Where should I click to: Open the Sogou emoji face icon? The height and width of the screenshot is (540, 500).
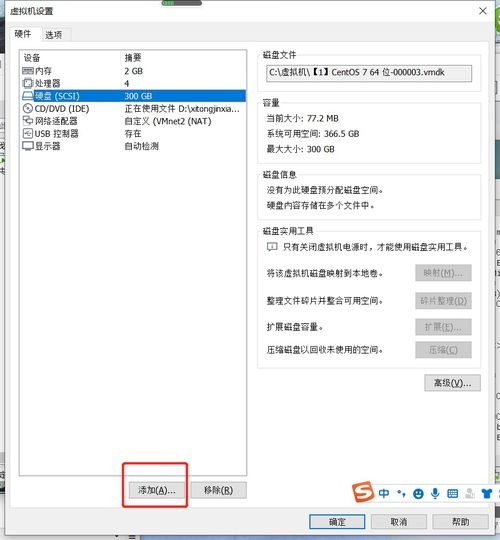[418, 494]
